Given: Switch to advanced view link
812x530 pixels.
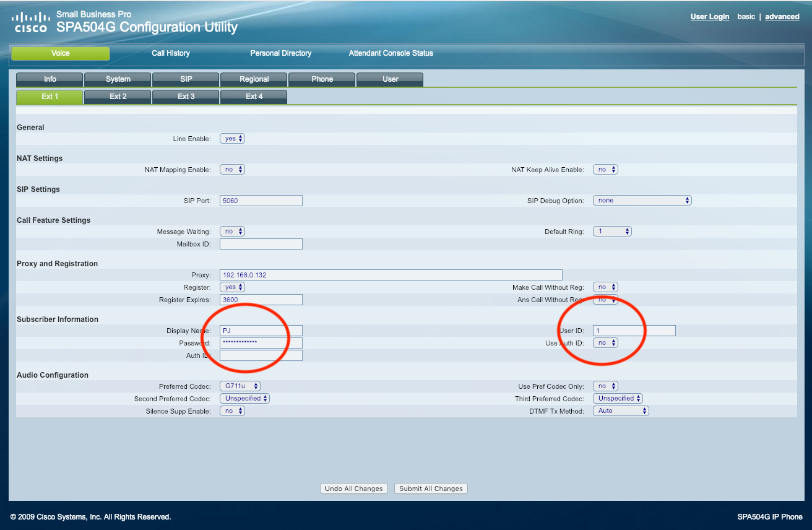Looking at the screenshot, I should 782,17.
